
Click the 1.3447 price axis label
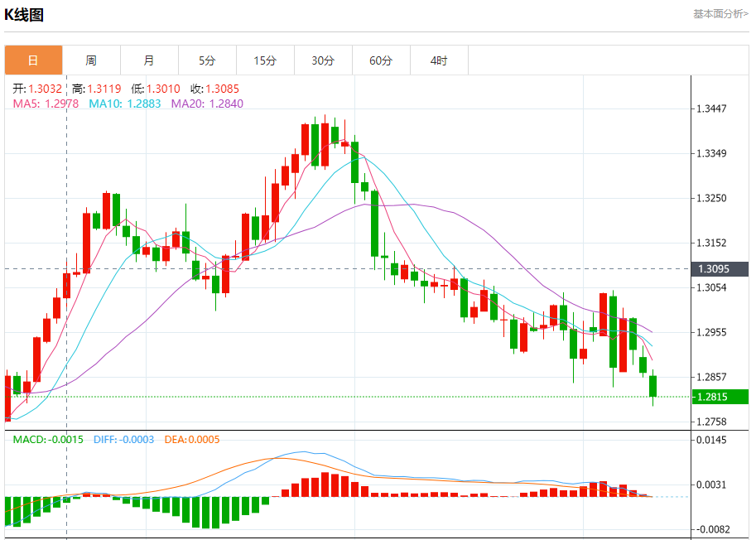coord(711,108)
